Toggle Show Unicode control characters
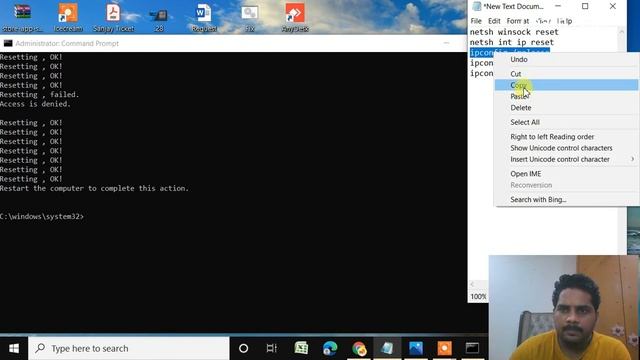This screenshot has width=640, height=360. pos(567,148)
